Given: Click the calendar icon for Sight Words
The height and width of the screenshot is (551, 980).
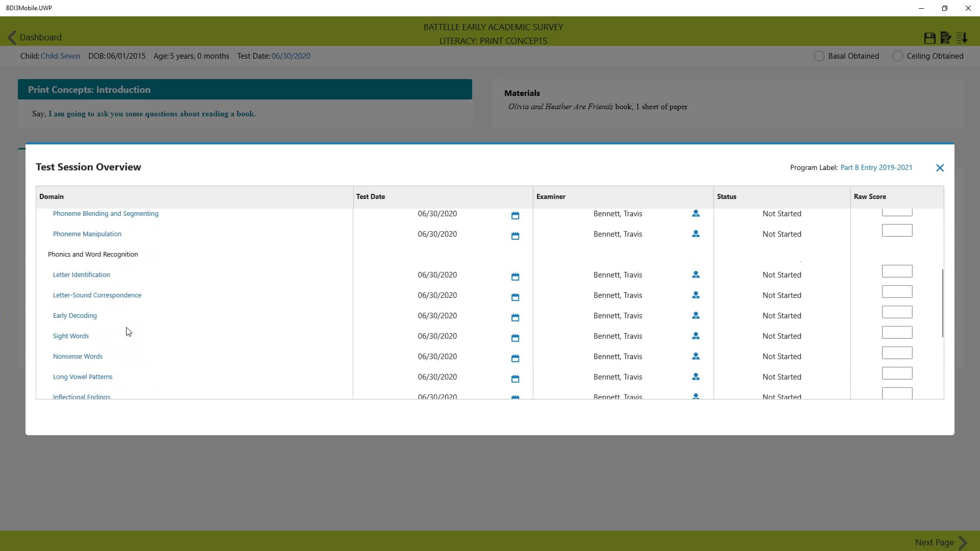Looking at the screenshot, I should point(516,338).
